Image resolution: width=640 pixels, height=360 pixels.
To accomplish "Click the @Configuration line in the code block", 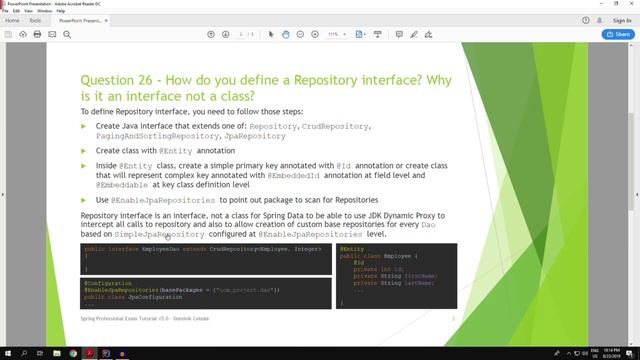I will 108,283.
